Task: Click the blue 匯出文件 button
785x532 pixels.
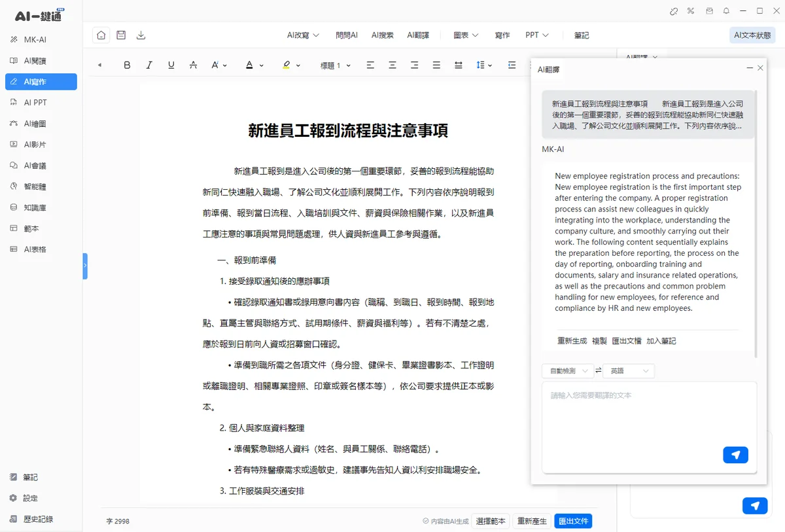Action: click(573, 521)
